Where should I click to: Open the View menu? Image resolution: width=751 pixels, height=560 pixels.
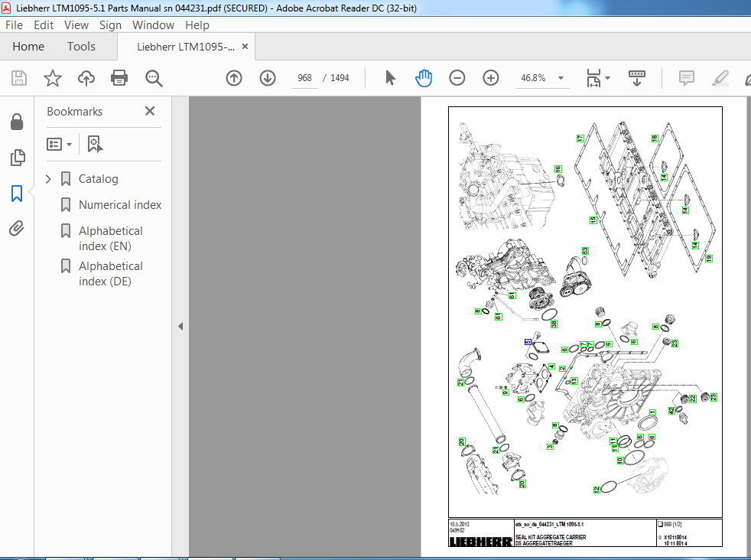pos(76,25)
